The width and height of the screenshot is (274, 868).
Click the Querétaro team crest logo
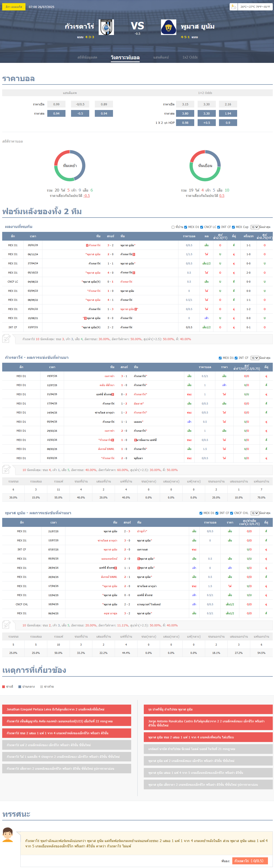[x=106, y=27]
